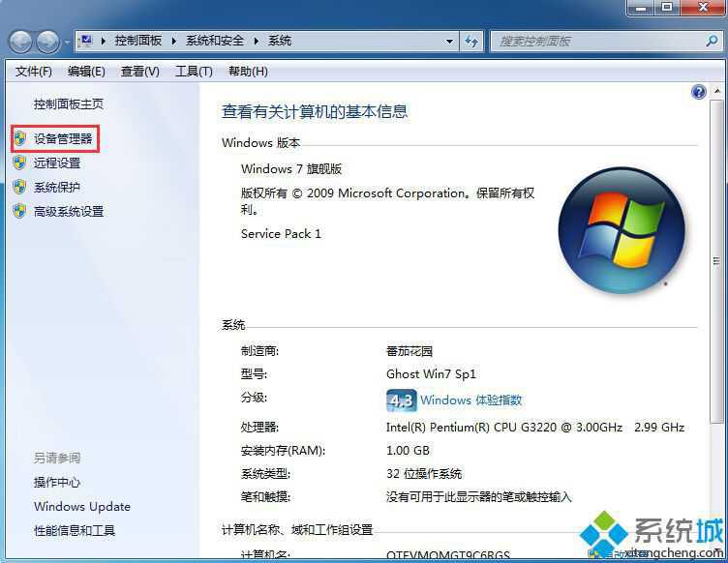This screenshot has height=563, width=728.
Task: Click the search magnifier icon
Action: (712, 42)
